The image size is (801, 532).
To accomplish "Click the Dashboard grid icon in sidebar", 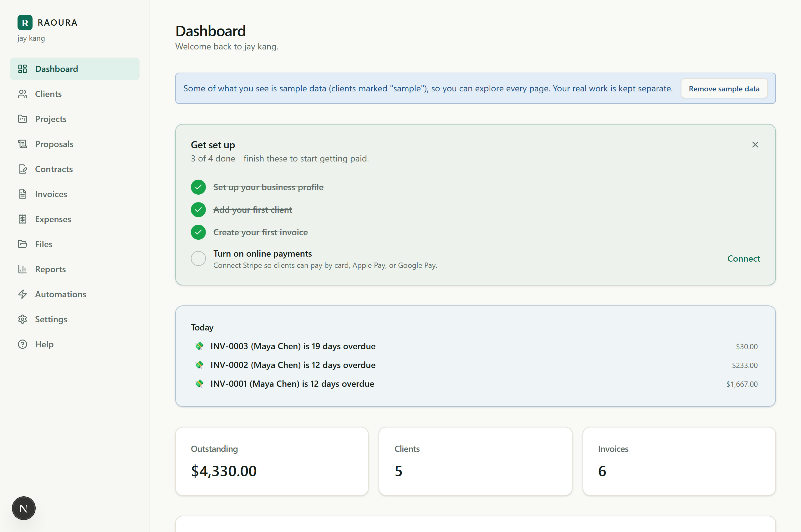I will click(x=23, y=69).
